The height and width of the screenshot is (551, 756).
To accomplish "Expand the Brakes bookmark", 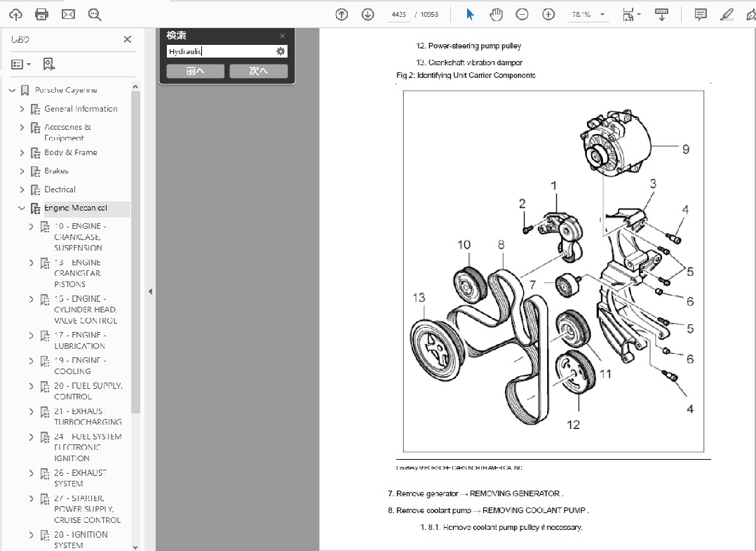I will pos(22,171).
